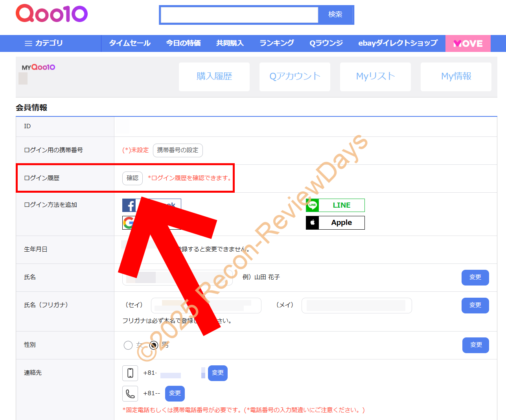This screenshot has width=506, height=420.
Task: Click the Qoo10 logo
Action: 51,14
